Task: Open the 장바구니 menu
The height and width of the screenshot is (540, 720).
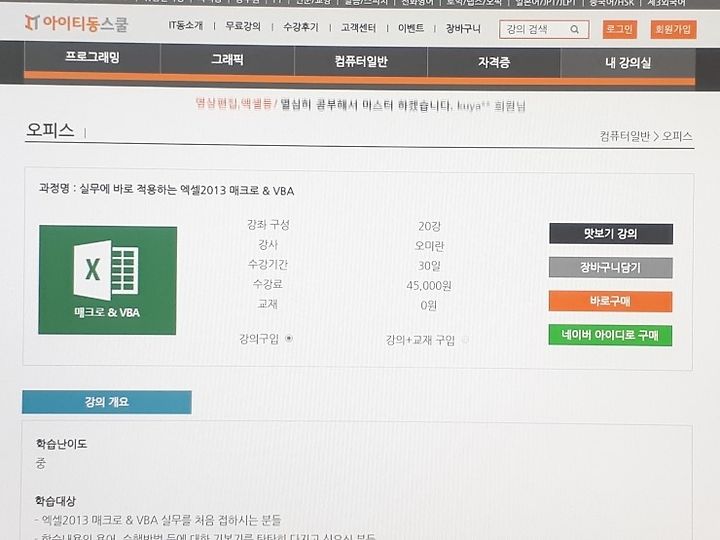Action: [x=463, y=28]
